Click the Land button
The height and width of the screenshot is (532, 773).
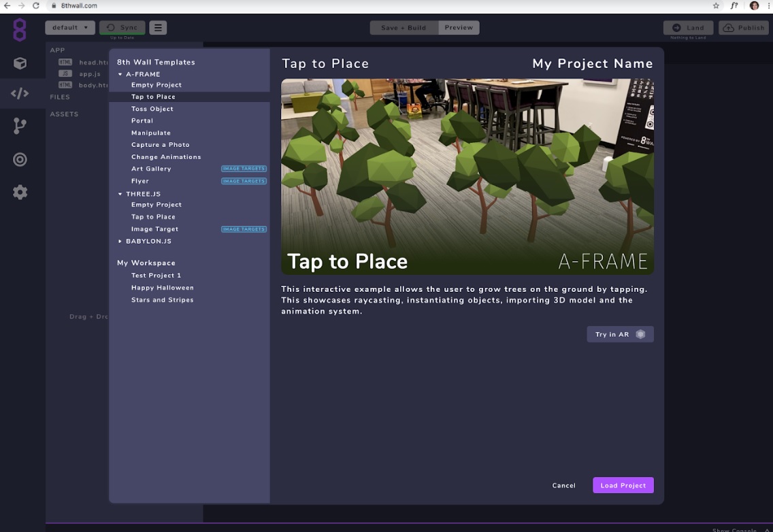(688, 28)
